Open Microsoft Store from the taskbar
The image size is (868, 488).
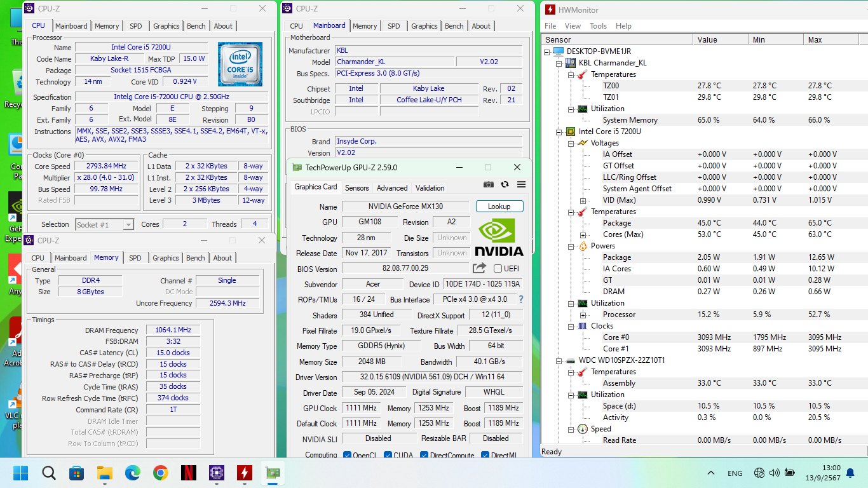pos(77,473)
